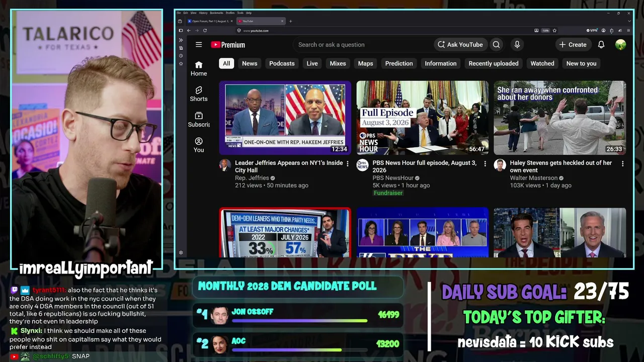The image size is (644, 362).
Task: Select the Watched filter chip
Action: tap(542, 63)
